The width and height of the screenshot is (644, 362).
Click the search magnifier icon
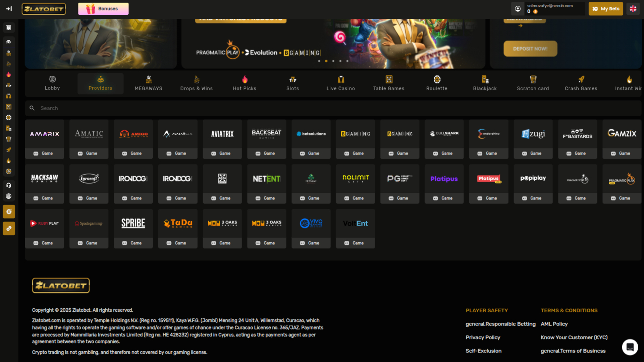pos(32,108)
